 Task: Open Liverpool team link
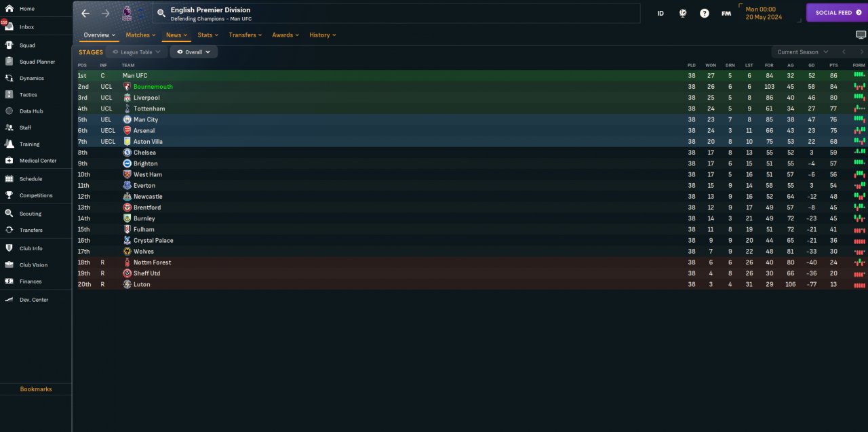tap(146, 98)
